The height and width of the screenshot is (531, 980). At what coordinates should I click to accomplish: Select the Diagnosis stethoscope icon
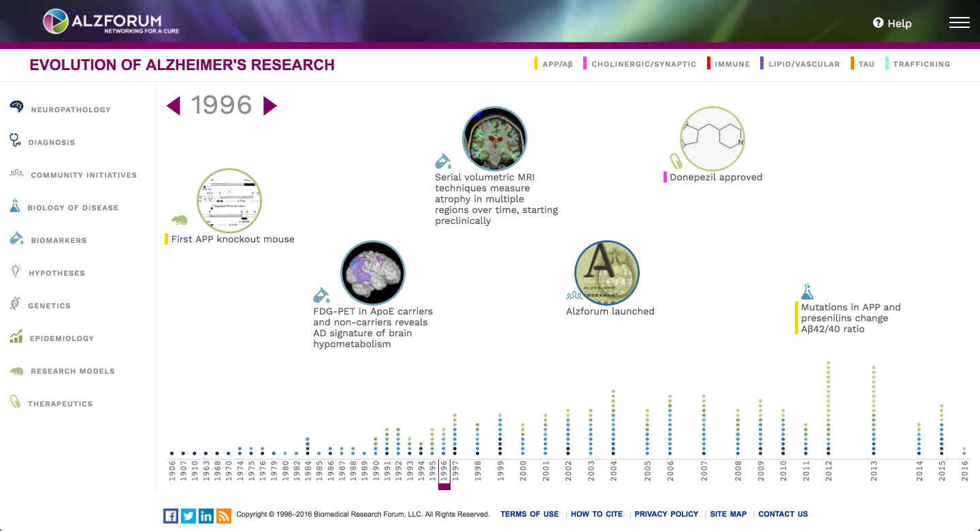[x=15, y=140]
